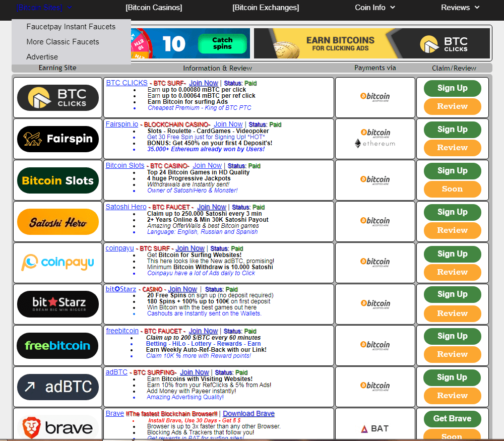The image size is (504, 441).
Task: Click the bitcoin payment icon in adBTC row
Action: (375, 386)
